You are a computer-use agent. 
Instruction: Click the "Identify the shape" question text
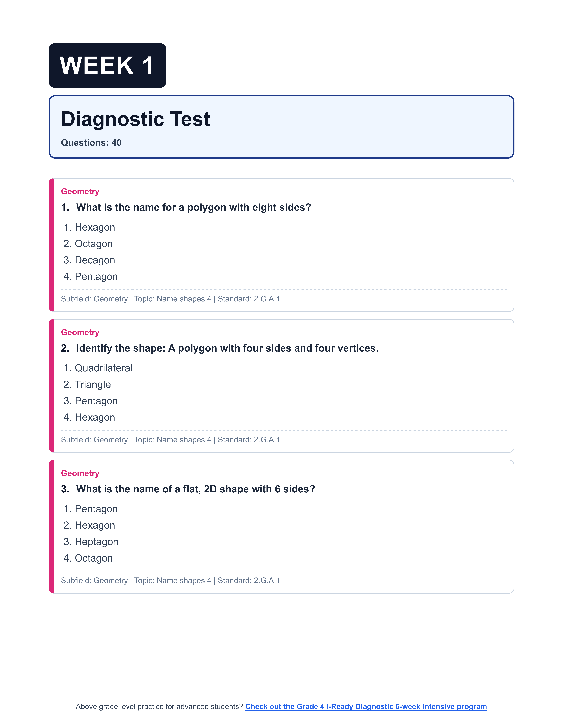227,348
